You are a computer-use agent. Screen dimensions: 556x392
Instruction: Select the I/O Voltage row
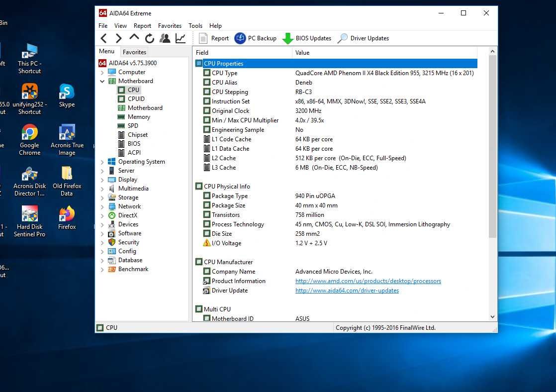[336, 243]
